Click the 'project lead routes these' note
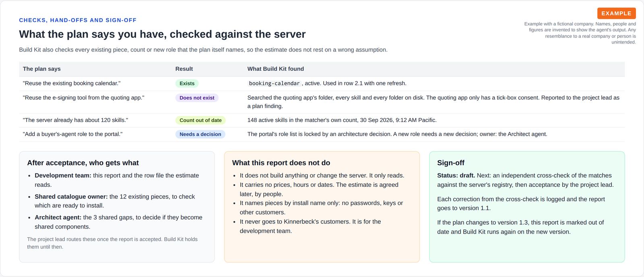The width and height of the screenshot is (644, 277). [x=112, y=243]
